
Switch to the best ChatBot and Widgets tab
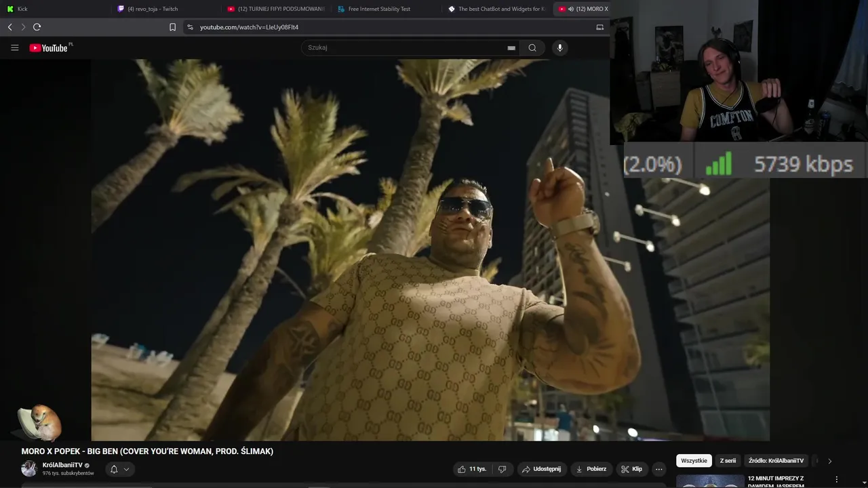tap(496, 9)
